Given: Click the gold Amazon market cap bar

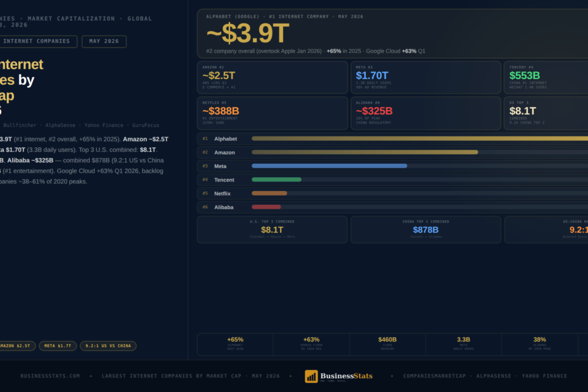Looking at the screenshot, I should (x=365, y=152).
